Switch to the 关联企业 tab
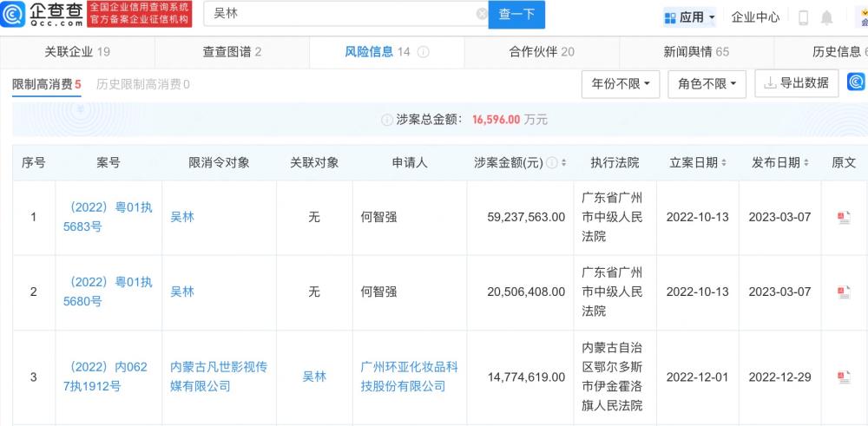 (x=77, y=52)
